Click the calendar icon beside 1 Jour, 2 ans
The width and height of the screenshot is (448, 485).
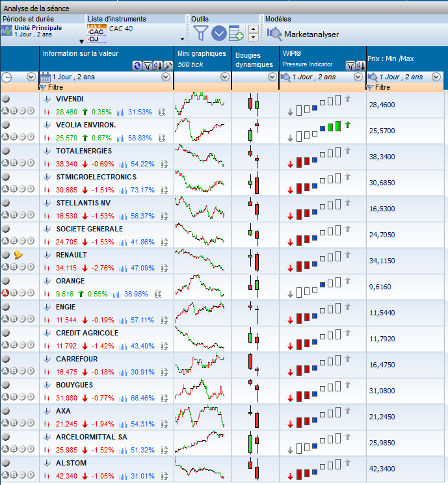(46, 77)
